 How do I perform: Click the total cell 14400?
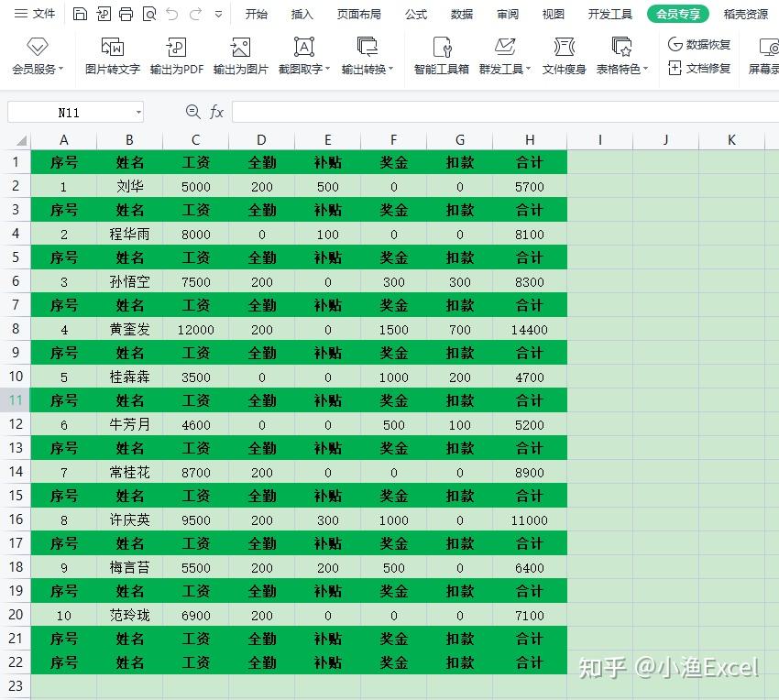[x=530, y=329]
